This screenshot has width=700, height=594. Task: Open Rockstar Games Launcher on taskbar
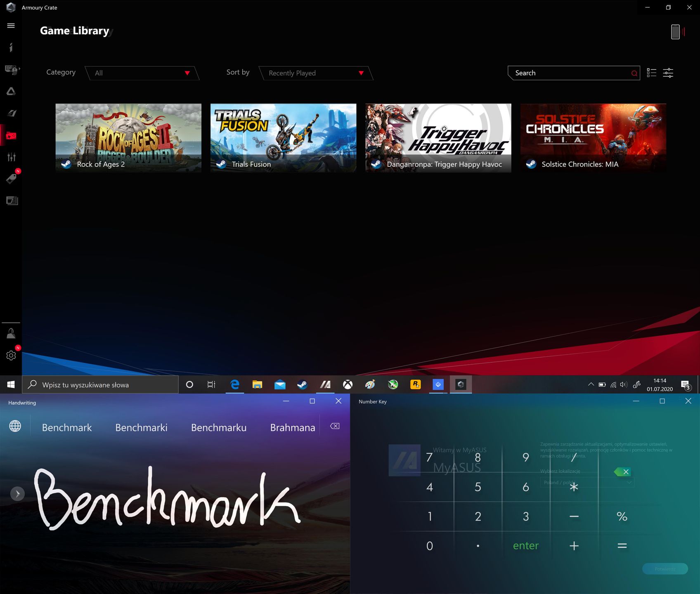point(415,384)
